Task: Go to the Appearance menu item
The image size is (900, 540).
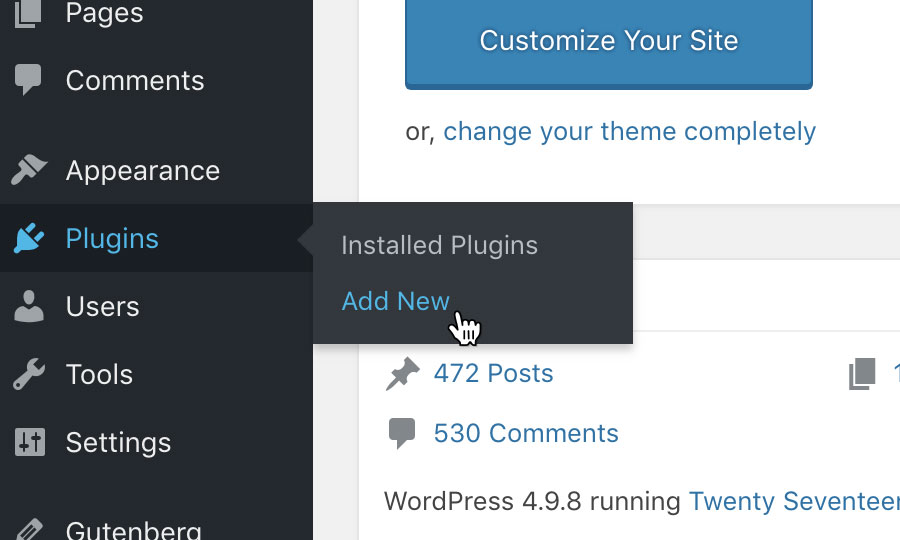Action: [x=143, y=170]
